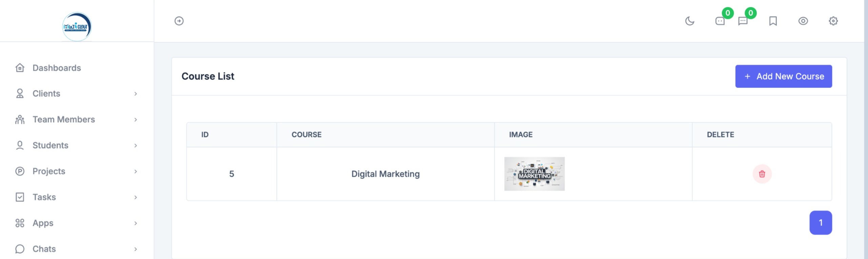Toggle dark mode with the moon icon
This screenshot has height=259, width=868.
point(690,21)
